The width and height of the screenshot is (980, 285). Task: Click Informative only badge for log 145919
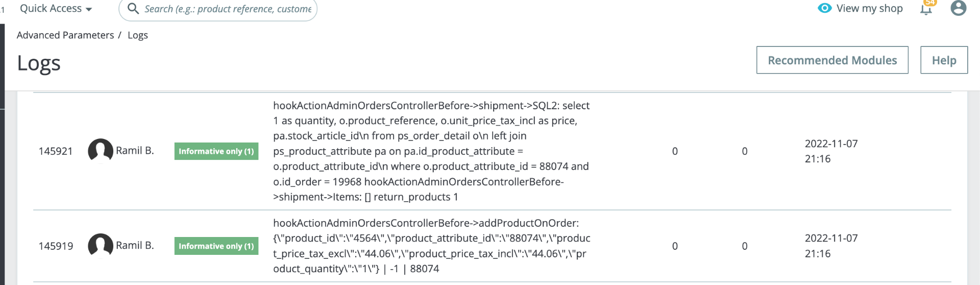(216, 246)
